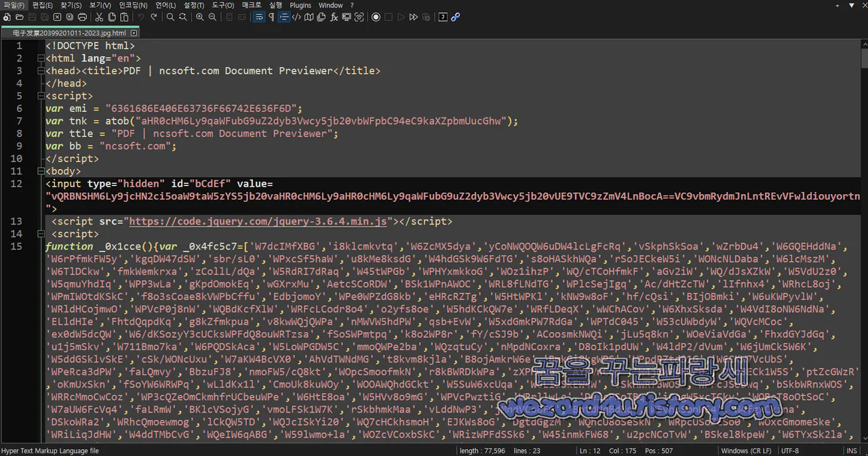
Task: Run macro multiple times icon
Action: [x=414, y=17]
